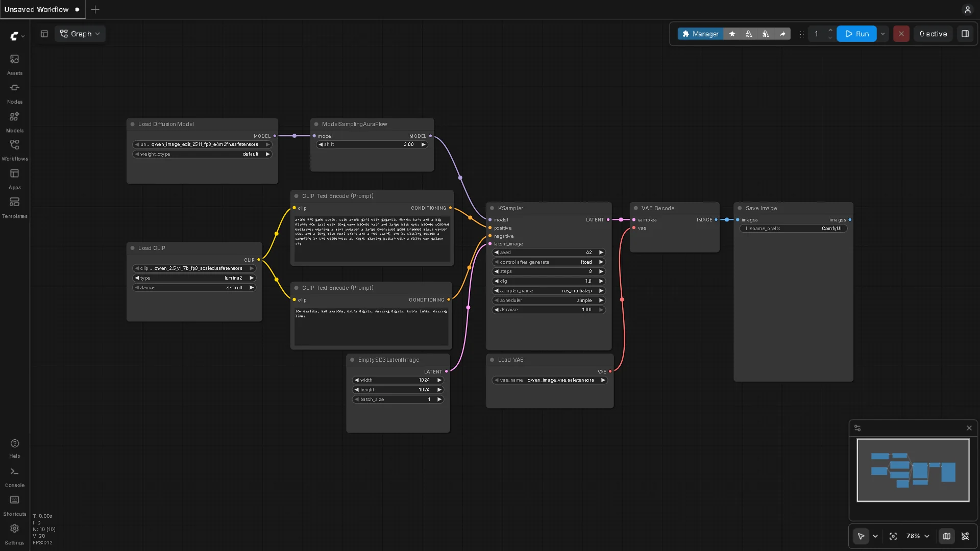Toggle the Console panel

14,477
